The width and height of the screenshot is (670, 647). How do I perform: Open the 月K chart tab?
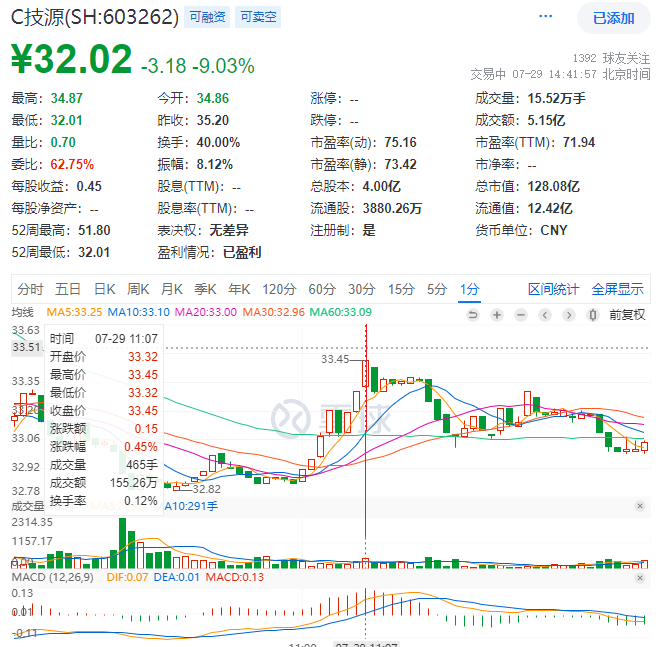(x=171, y=289)
